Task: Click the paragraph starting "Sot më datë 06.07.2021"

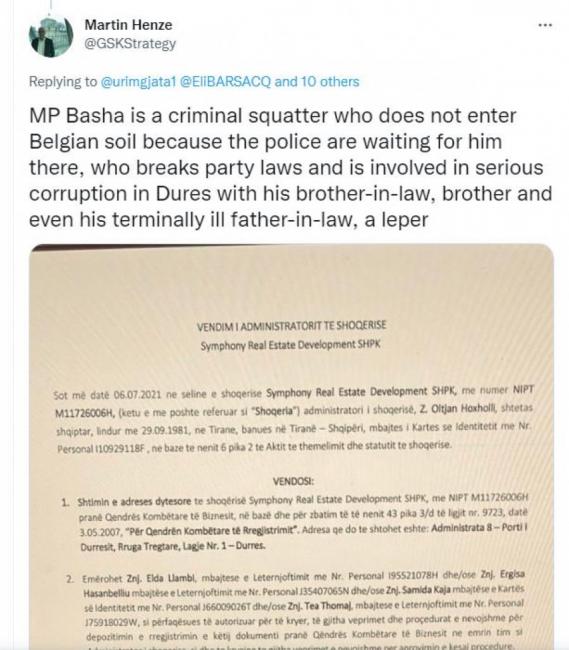Action: pos(293,419)
